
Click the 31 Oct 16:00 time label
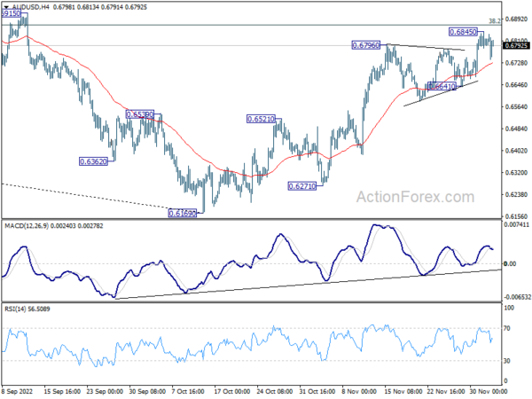click(x=317, y=392)
